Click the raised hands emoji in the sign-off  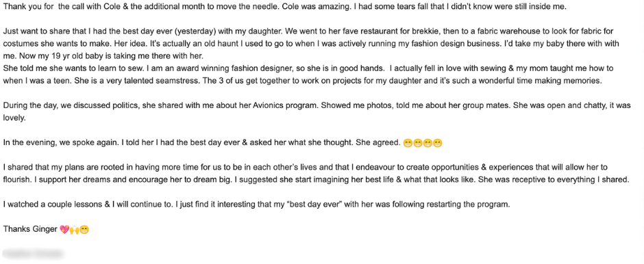click(x=75, y=230)
